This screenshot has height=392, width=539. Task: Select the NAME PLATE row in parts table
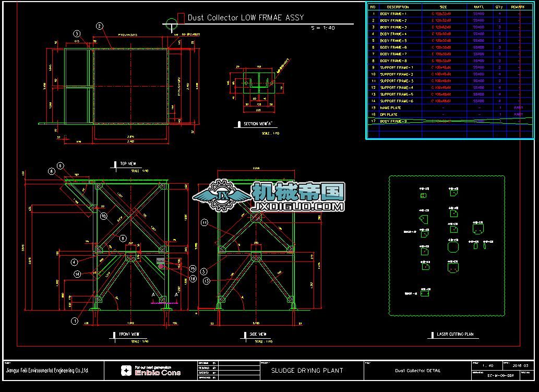tap(451, 108)
